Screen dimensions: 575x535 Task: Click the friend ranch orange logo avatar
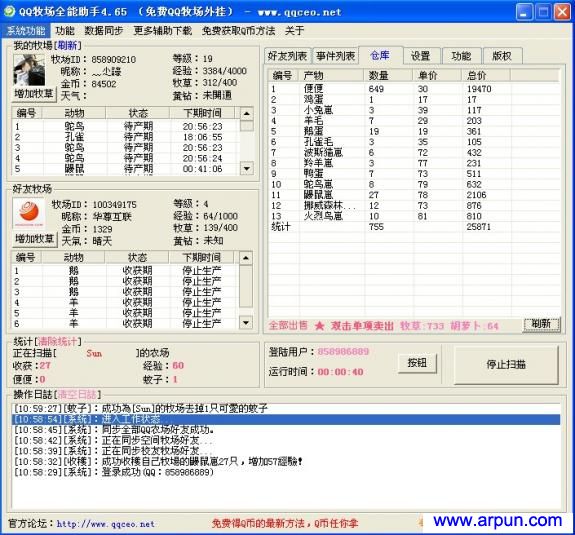[x=29, y=214]
